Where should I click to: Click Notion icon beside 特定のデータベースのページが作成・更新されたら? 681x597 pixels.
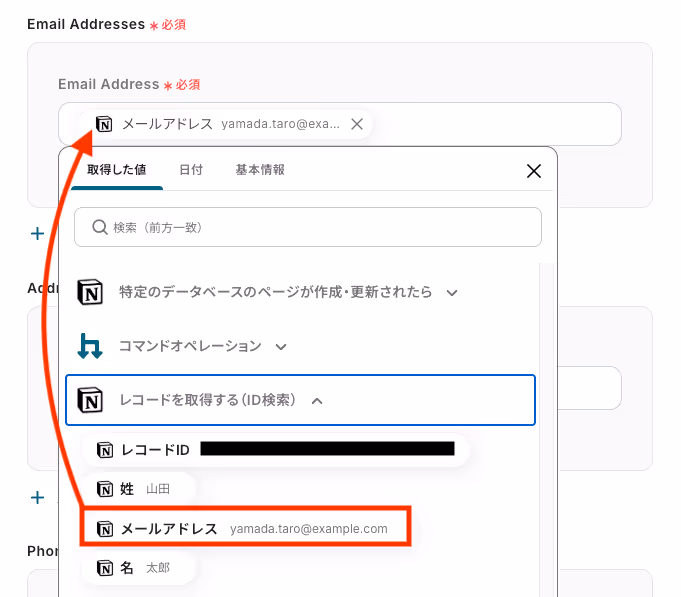click(90, 292)
